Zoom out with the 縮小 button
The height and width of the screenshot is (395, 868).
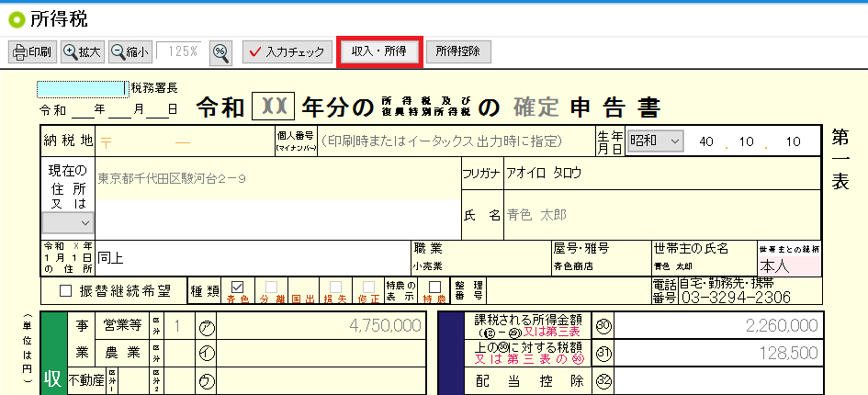pos(130,52)
